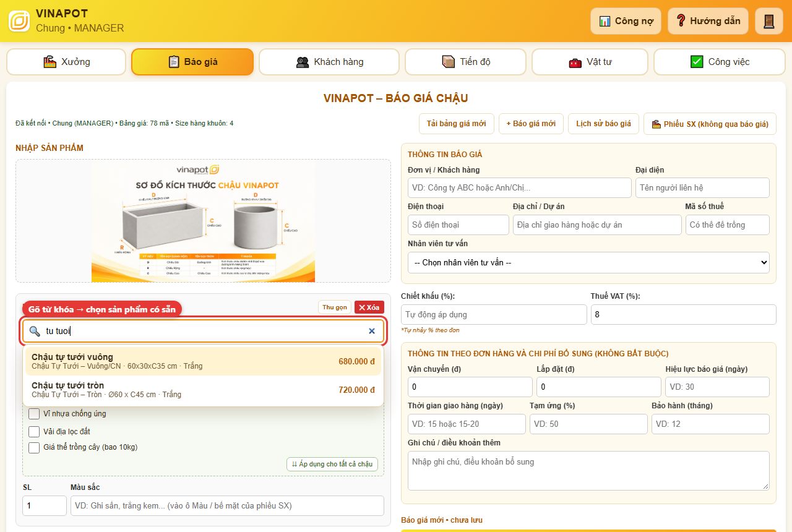Click the Địa chỉ / Dự án field

[597, 225]
